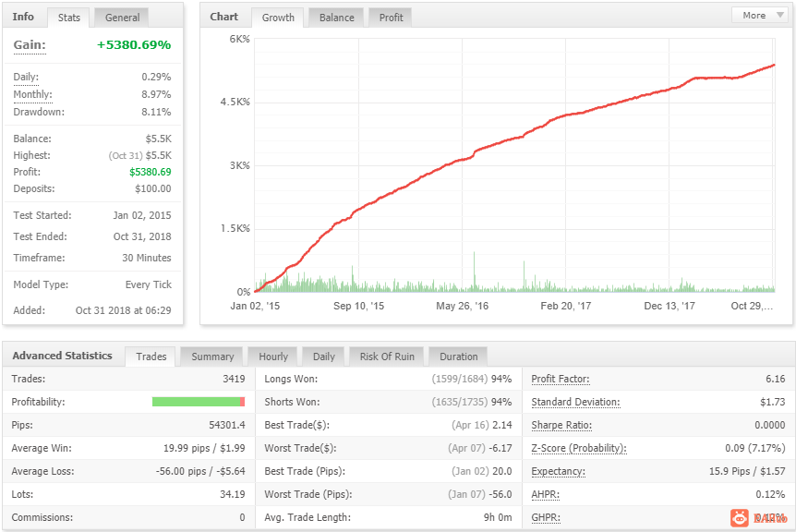Open the Risk Of Ruin tab
The height and width of the screenshot is (532, 796).
click(x=387, y=357)
